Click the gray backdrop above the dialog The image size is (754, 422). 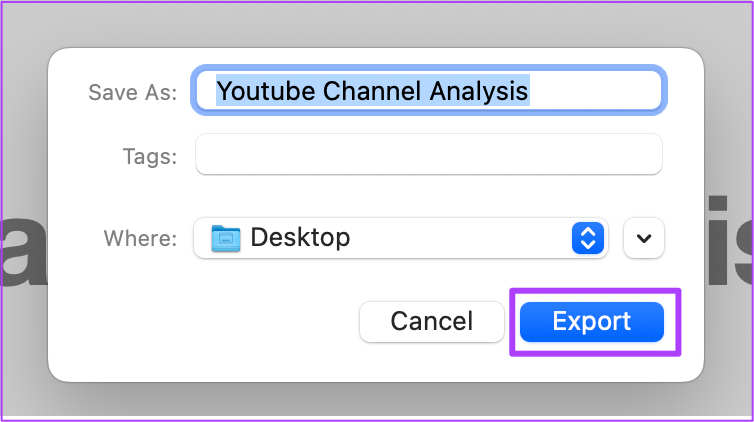[377, 24]
